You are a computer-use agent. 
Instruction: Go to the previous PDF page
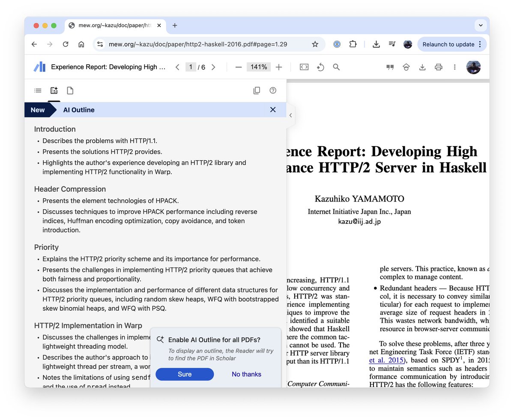point(177,67)
